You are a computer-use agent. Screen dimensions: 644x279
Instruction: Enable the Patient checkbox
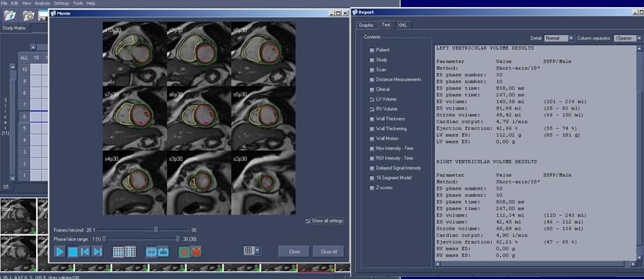tap(372, 50)
